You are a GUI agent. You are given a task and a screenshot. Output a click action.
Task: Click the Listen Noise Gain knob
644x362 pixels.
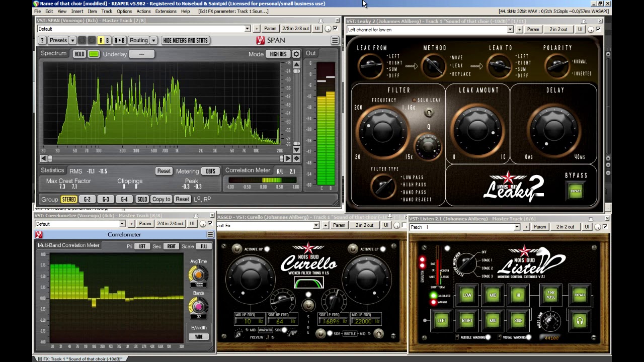point(550,321)
